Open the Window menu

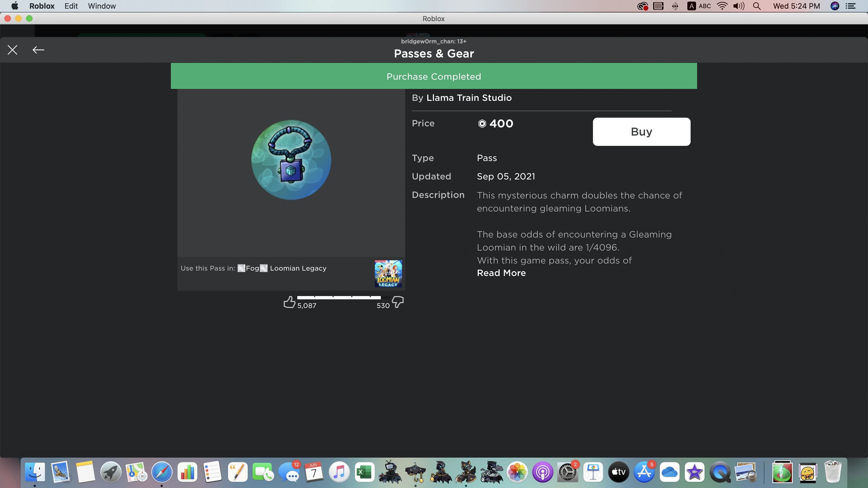[x=102, y=6]
